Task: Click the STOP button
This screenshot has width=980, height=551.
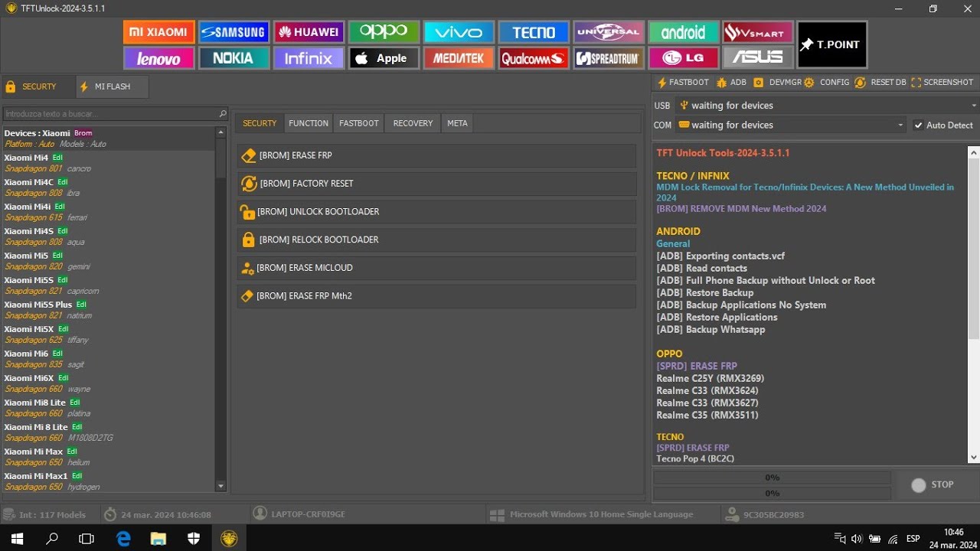Action: tap(933, 484)
